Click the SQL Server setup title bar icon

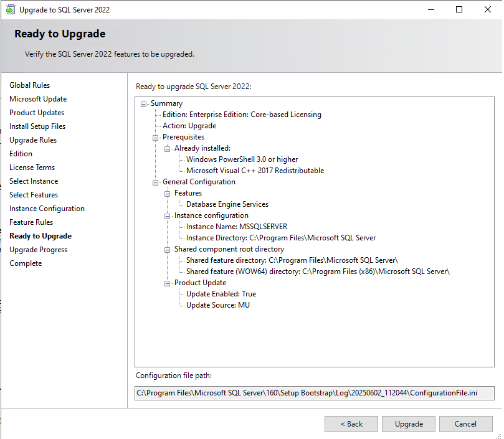click(10, 10)
